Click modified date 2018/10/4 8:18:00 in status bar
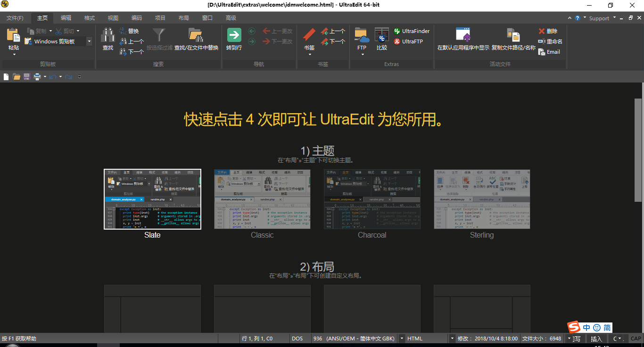 [487, 339]
